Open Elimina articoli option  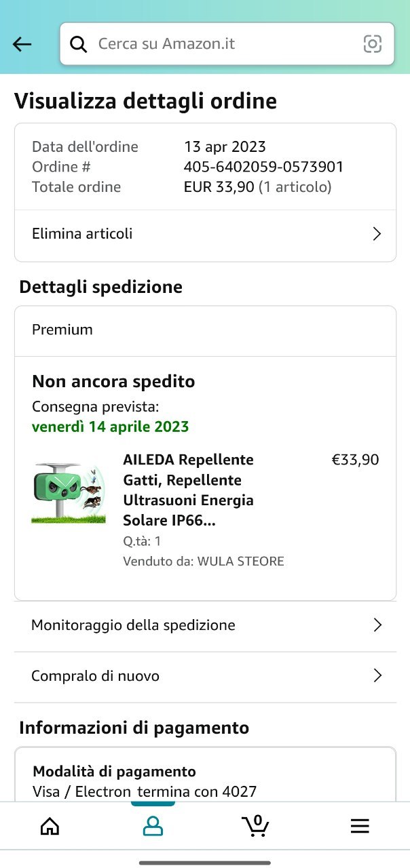click(x=205, y=235)
